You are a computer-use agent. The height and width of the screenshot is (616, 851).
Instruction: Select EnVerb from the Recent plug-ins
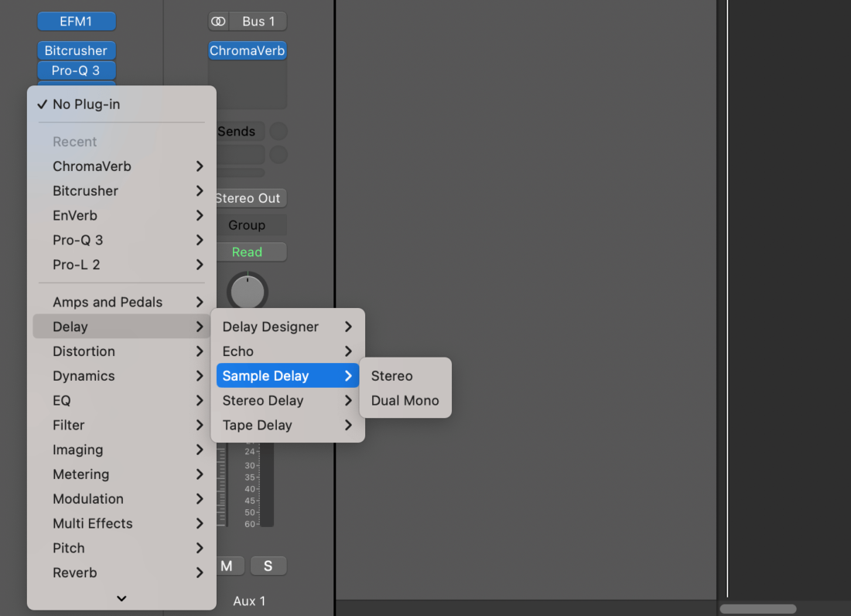(121, 215)
